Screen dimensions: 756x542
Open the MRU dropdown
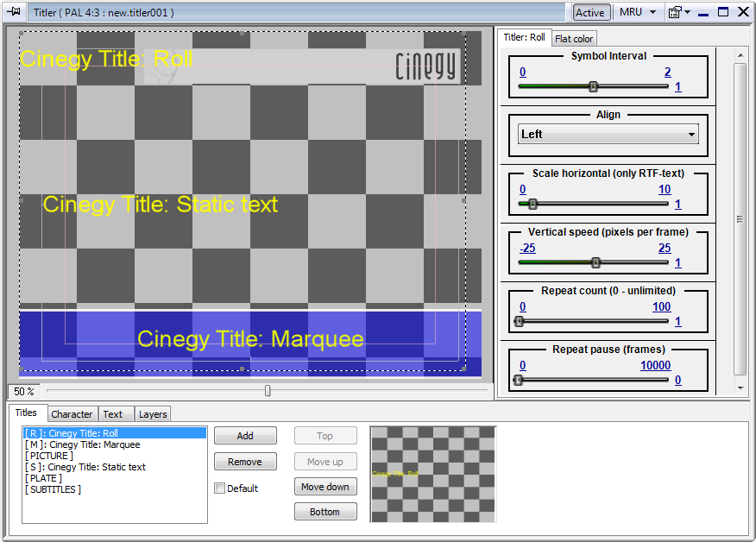[638, 12]
